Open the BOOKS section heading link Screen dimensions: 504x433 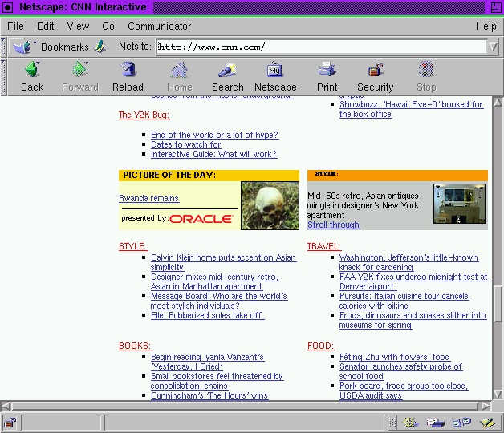[x=135, y=346]
